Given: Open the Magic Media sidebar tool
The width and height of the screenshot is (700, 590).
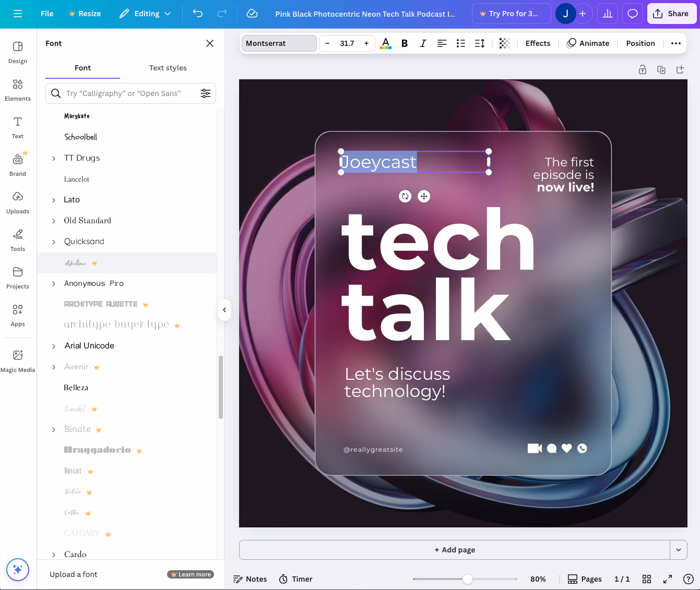Looking at the screenshot, I should pos(18,361).
